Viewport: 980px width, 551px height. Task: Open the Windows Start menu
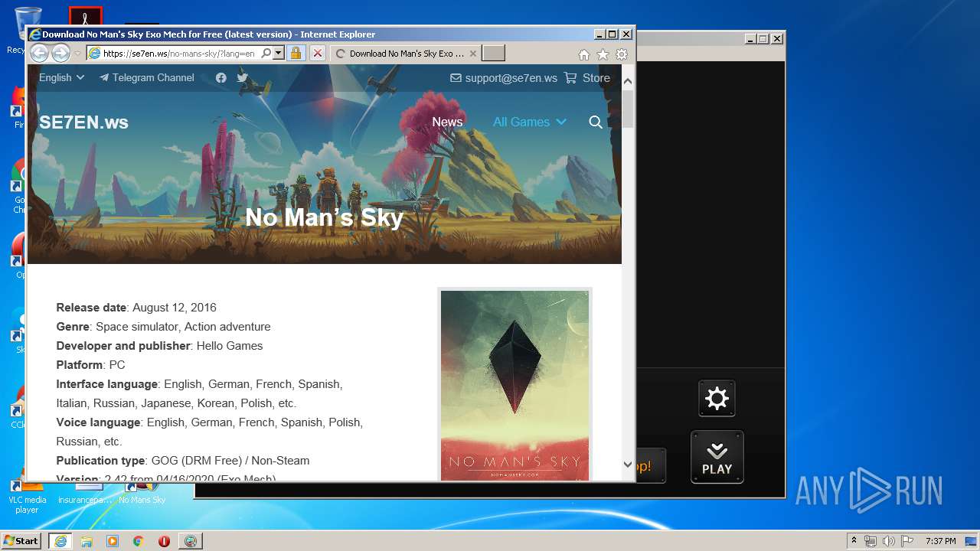pyautogui.click(x=21, y=540)
